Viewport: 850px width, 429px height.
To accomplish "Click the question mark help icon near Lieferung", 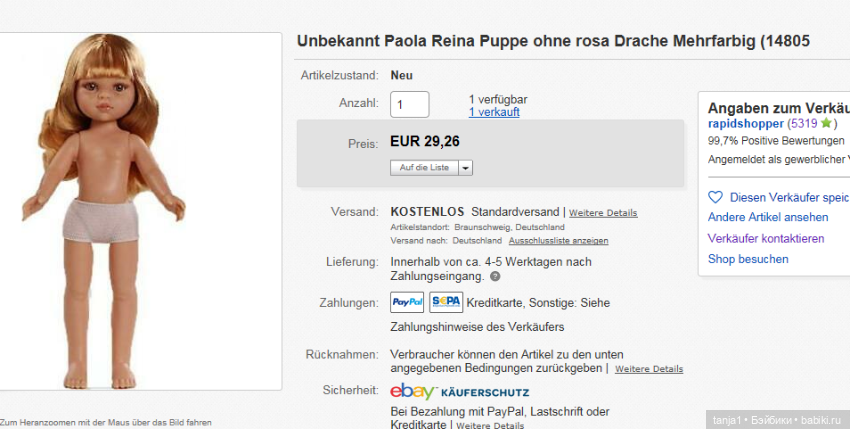I will [x=495, y=276].
